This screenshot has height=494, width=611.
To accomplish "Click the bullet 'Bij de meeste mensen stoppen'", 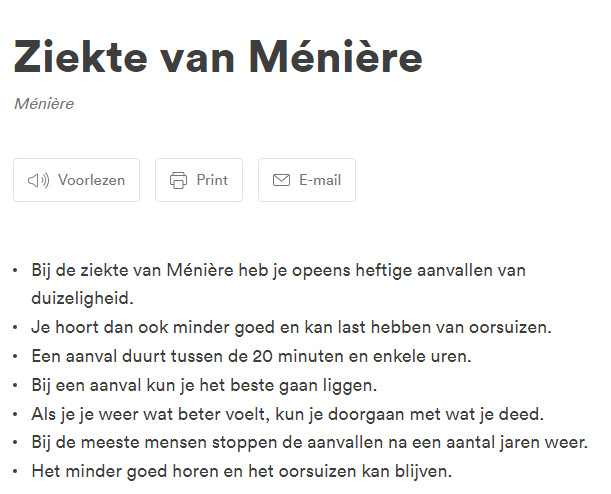I will pos(309,442).
